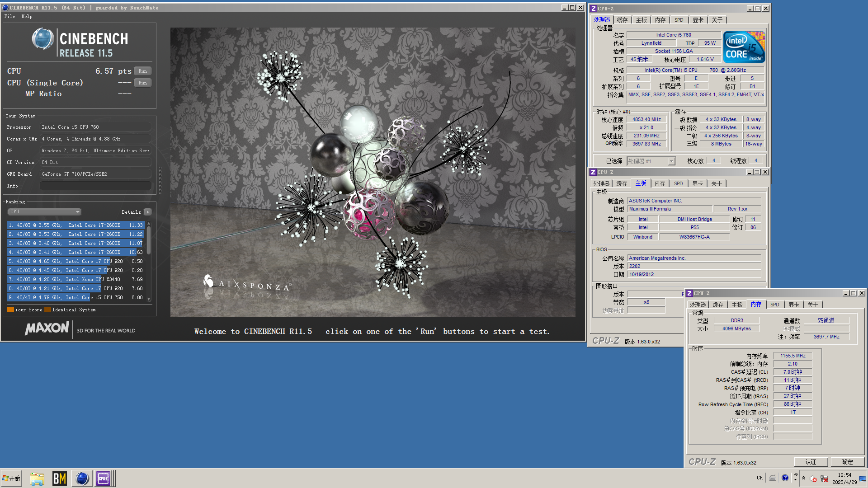This screenshot has width=868, height=488.
Task: Run the CPU benchmark test
Action: (x=142, y=71)
